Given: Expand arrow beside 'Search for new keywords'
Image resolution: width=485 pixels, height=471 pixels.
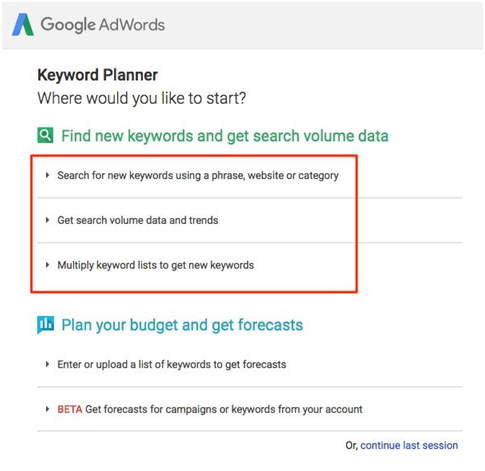Looking at the screenshot, I should 47,175.
